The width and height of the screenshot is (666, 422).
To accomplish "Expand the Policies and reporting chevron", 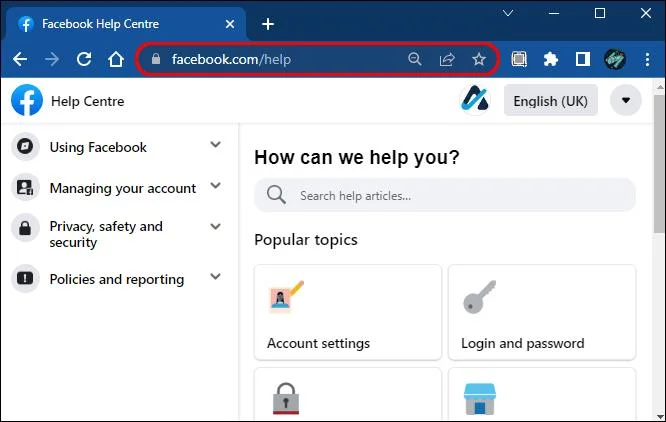I will (x=216, y=276).
